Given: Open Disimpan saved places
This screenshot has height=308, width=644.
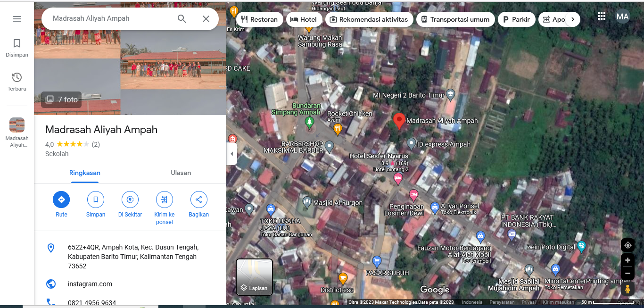Looking at the screenshot, I should coord(17,48).
